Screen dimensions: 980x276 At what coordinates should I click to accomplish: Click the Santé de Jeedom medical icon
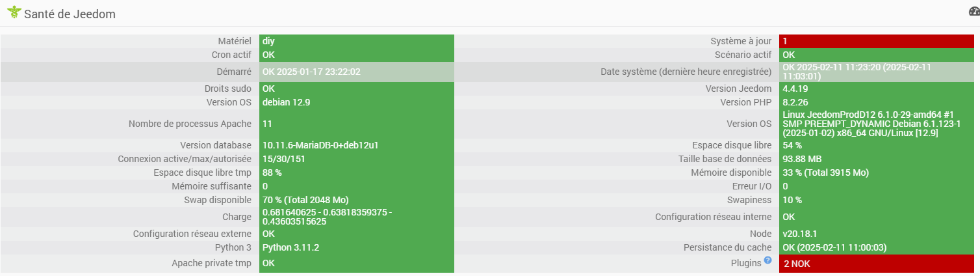[14, 12]
